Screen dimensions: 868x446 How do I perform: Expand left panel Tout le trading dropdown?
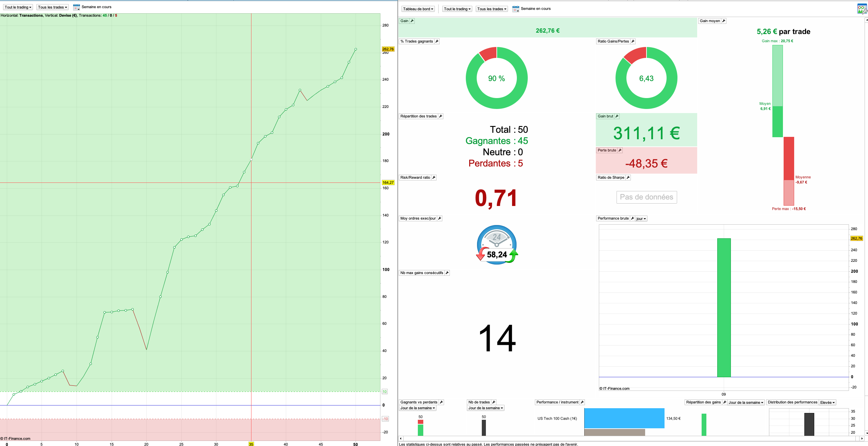(18, 7)
